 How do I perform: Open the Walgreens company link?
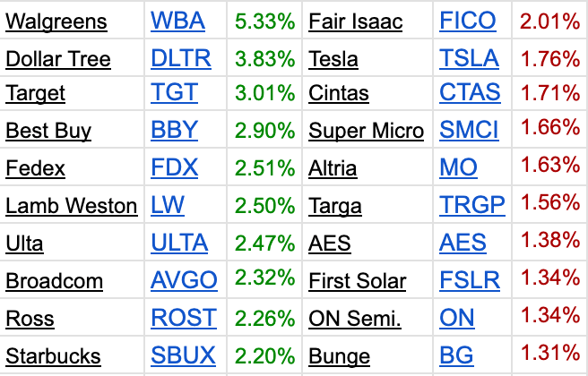[x=56, y=21]
